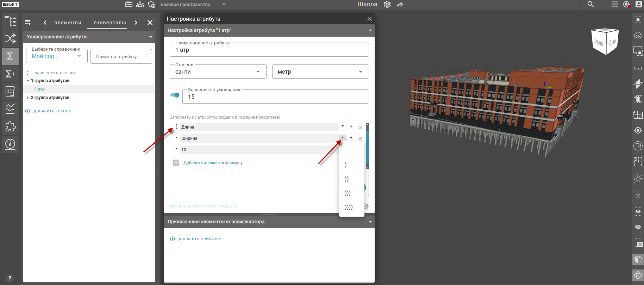
Task: Collapse 1 группа атрибутов tree node
Action: [x=28, y=81]
